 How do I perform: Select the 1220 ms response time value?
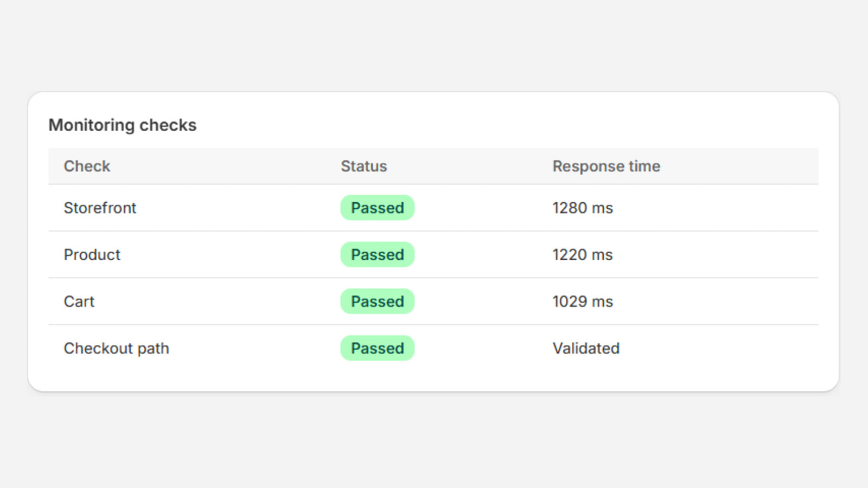583,254
